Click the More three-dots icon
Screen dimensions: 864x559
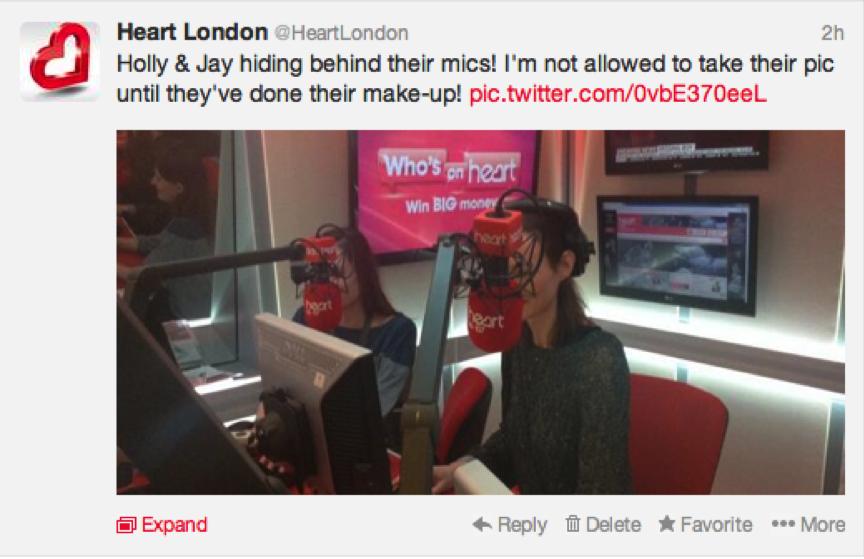pyautogui.click(x=783, y=524)
